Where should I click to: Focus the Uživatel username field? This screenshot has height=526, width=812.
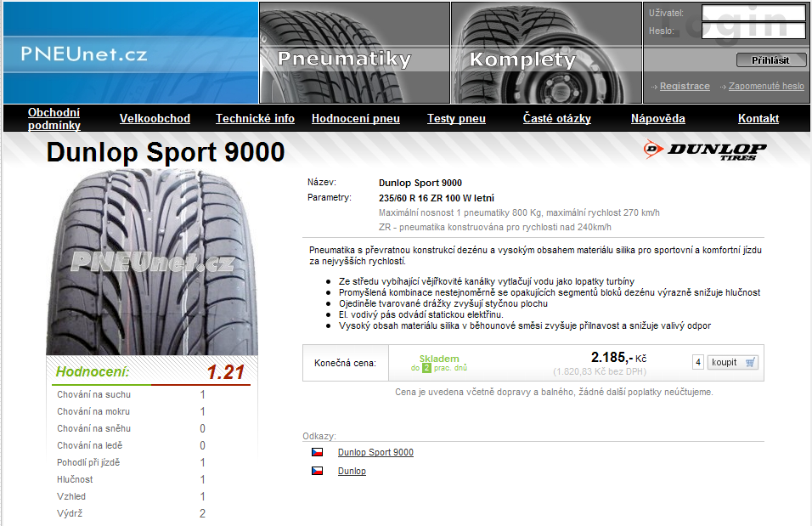click(753, 13)
